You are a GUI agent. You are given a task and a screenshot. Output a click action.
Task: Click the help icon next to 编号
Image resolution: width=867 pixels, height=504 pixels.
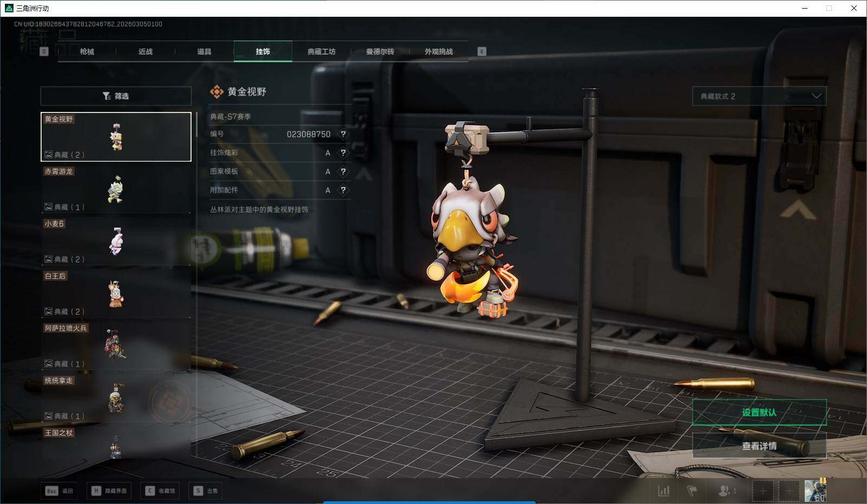point(343,134)
